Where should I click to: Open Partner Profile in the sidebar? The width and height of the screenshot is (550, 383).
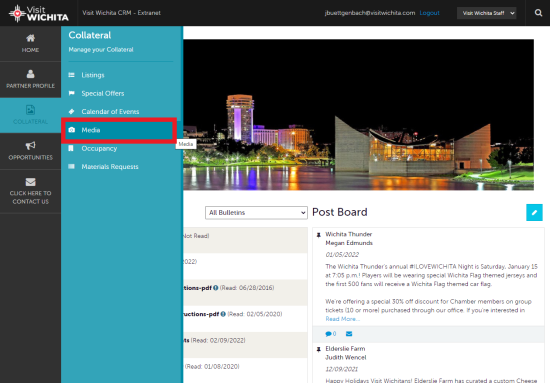tap(31, 79)
